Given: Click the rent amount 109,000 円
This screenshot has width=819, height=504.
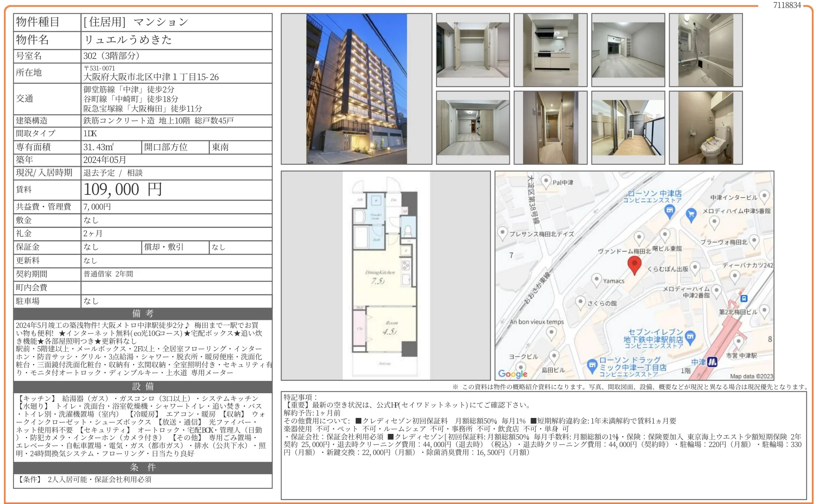Looking at the screenshot, I should point(123,190).
